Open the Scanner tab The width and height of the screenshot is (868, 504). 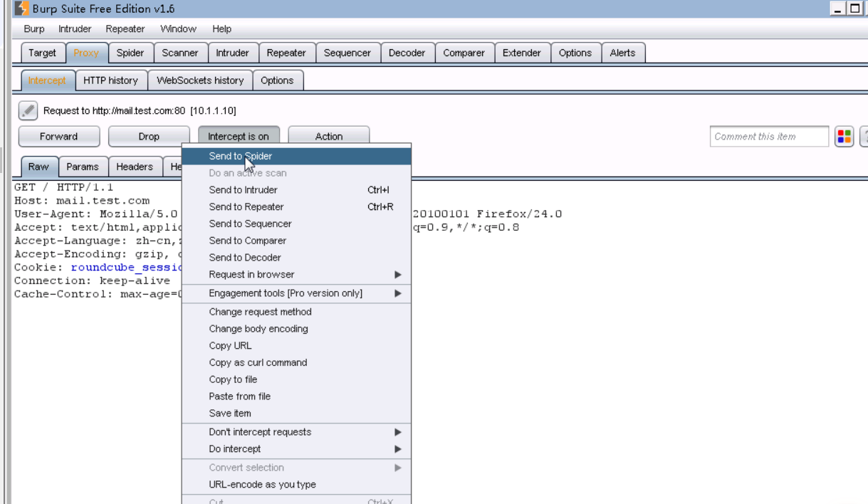[x=180, y=53]
